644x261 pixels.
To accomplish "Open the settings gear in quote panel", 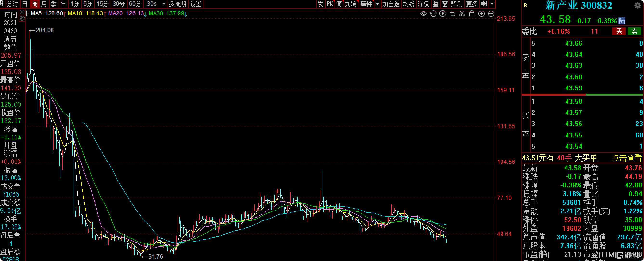I will pos(638,5).
